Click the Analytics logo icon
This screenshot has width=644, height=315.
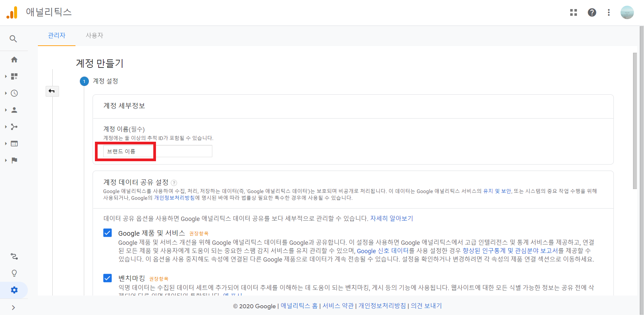[x=12, y=12]
